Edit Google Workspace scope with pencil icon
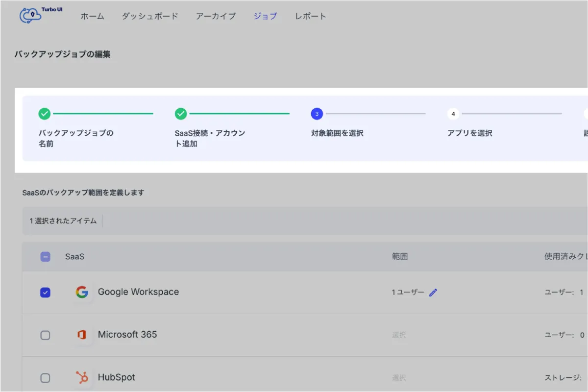This screenshot has width=588, height=392. pyautogui.click(x=433, y=293)
